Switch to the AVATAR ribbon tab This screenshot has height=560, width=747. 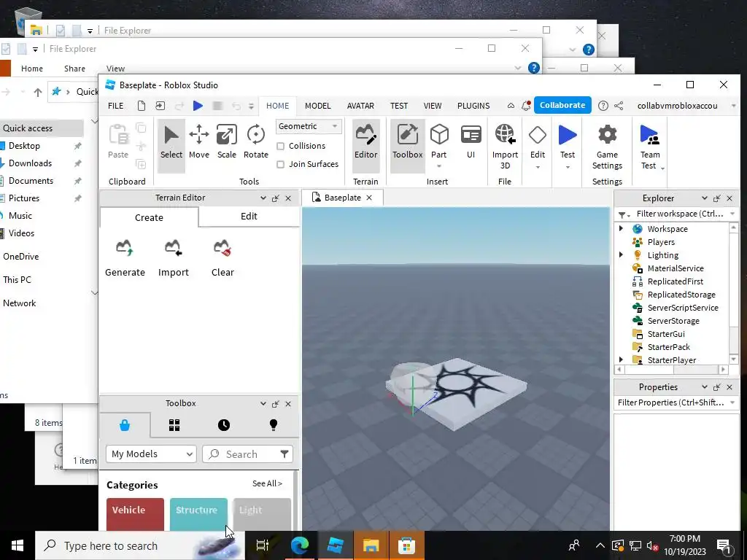point(360,106)
